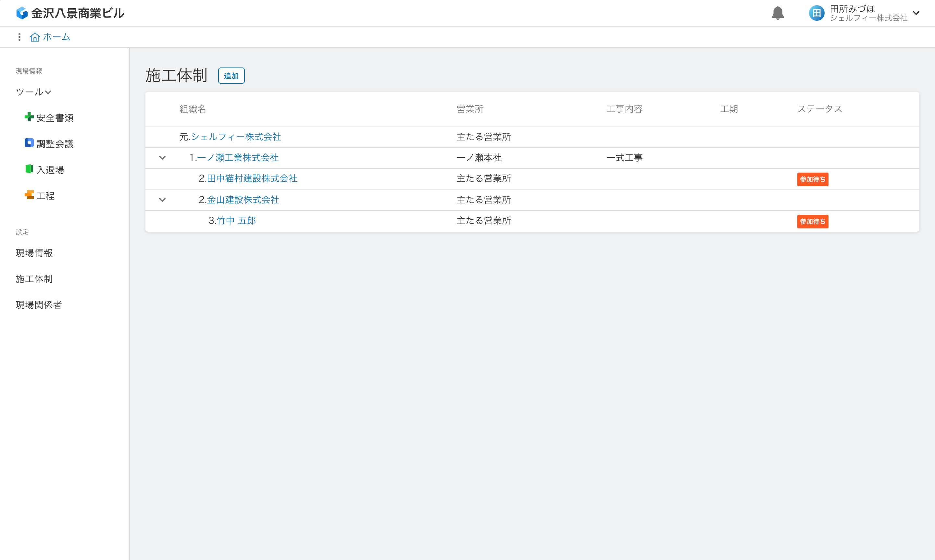Screen dimensions: 935x560
Task: Click the 追加 button
Action: point(231,76)
